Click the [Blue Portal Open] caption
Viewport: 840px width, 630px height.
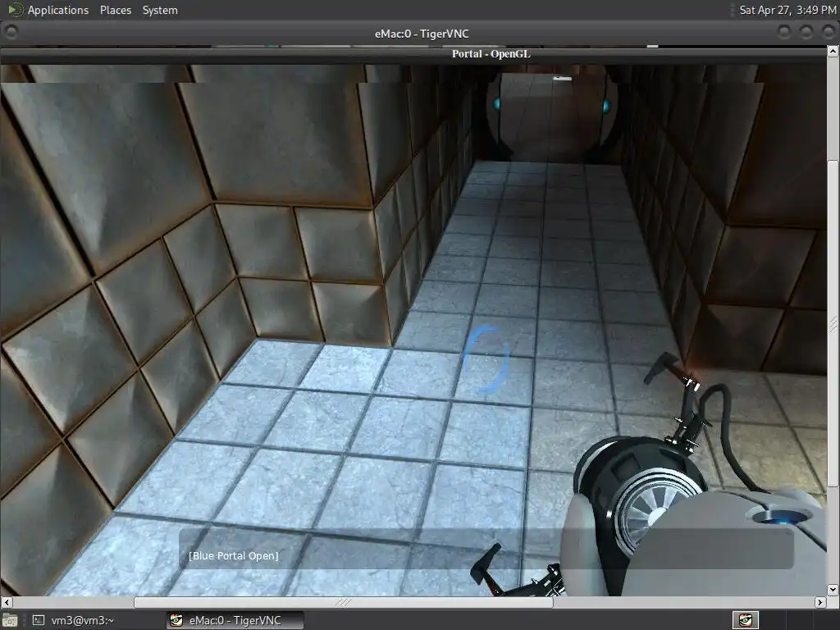(x=234, y=555)
